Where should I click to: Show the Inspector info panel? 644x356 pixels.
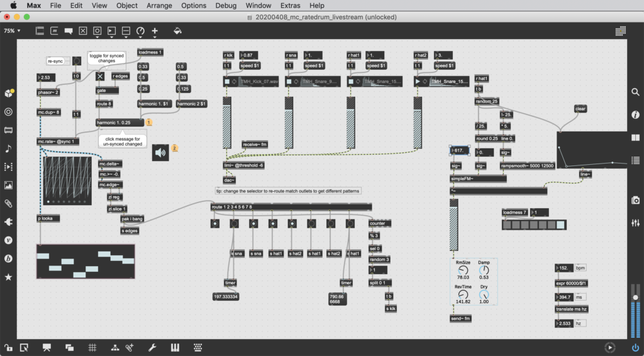[x=635, y=114]
